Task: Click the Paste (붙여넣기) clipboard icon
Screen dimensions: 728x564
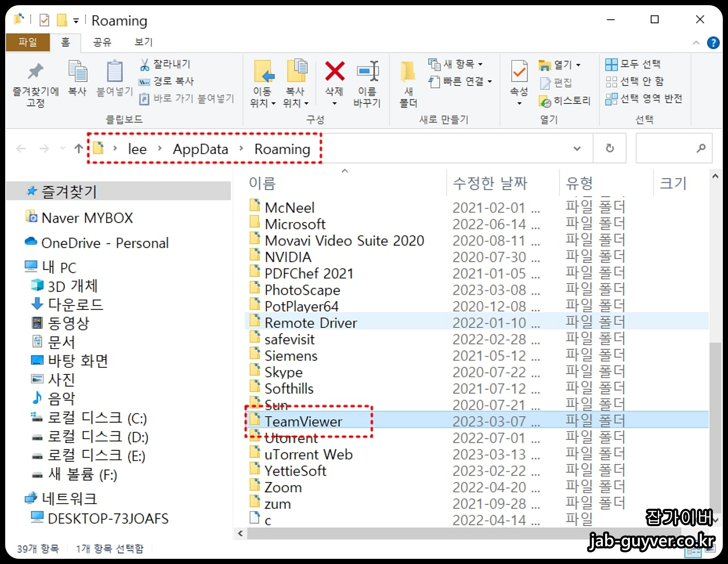Action: point(114,72)
